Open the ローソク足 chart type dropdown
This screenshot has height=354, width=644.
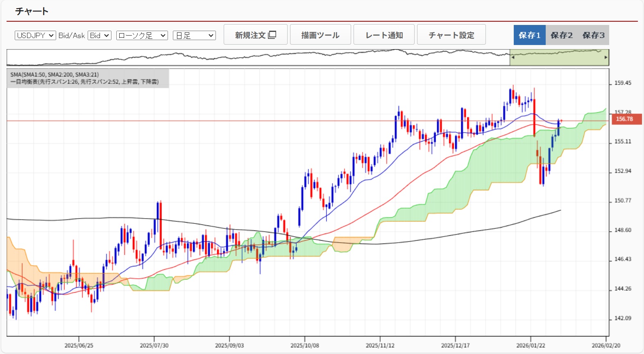[142, 36]
